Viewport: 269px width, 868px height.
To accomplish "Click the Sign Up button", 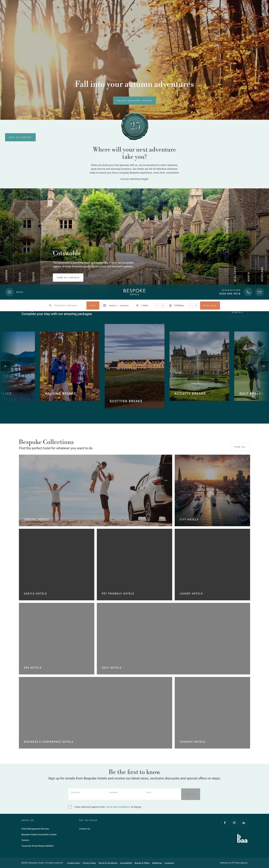I will (190, 794).
